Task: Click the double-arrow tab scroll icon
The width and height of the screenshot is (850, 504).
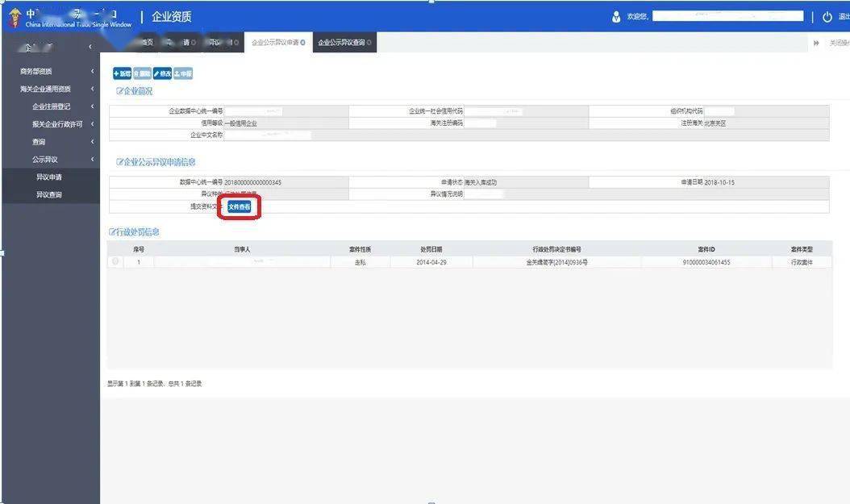Action: coord(816,43)
